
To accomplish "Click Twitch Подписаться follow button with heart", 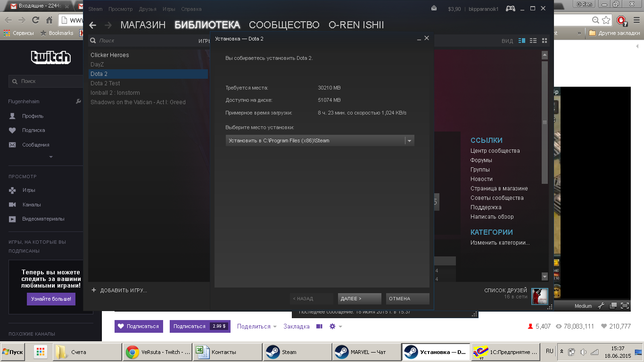I will coord(139,326).
